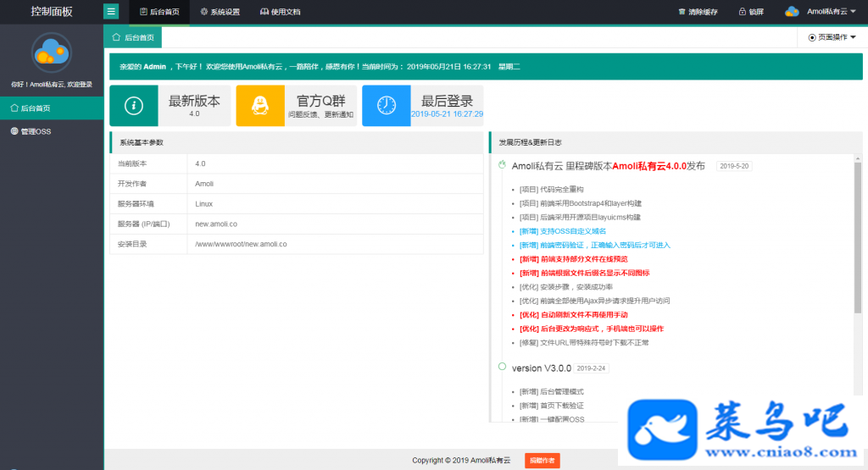Open 使用文档 top menu
Screen dimensions: 868x470
tap(280, 12)
